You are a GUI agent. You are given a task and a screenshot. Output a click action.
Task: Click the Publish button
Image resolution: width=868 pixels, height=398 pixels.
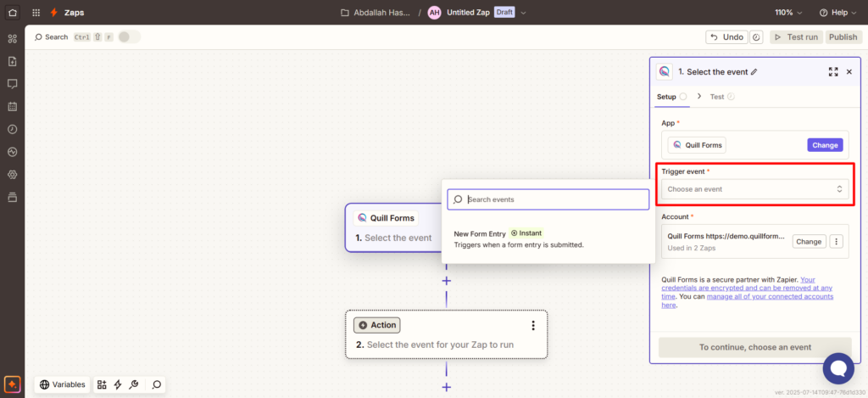coord(843,37)
